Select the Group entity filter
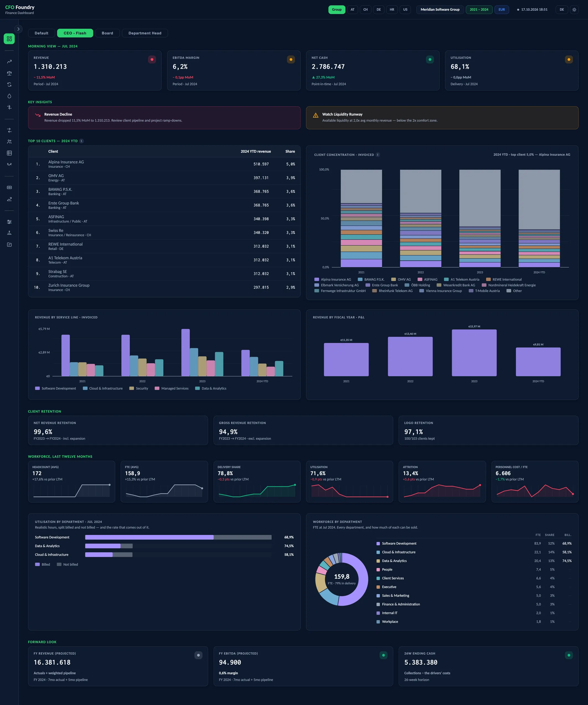The width and height of the screenshot is (588, 705). 337,9
